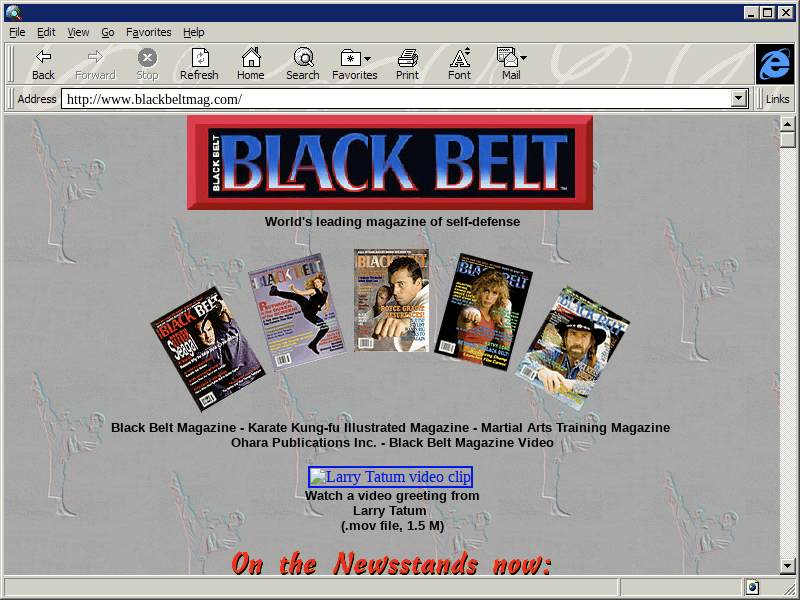Open the Go menu
This screenshot has width=800, height=600.
pos(107,32)
